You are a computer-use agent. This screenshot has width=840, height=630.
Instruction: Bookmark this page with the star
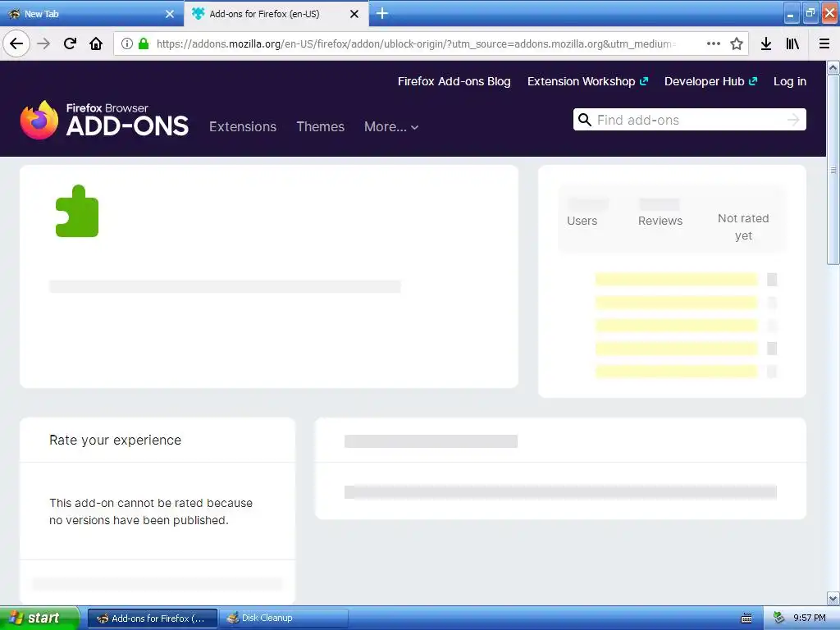click(737, 43)
